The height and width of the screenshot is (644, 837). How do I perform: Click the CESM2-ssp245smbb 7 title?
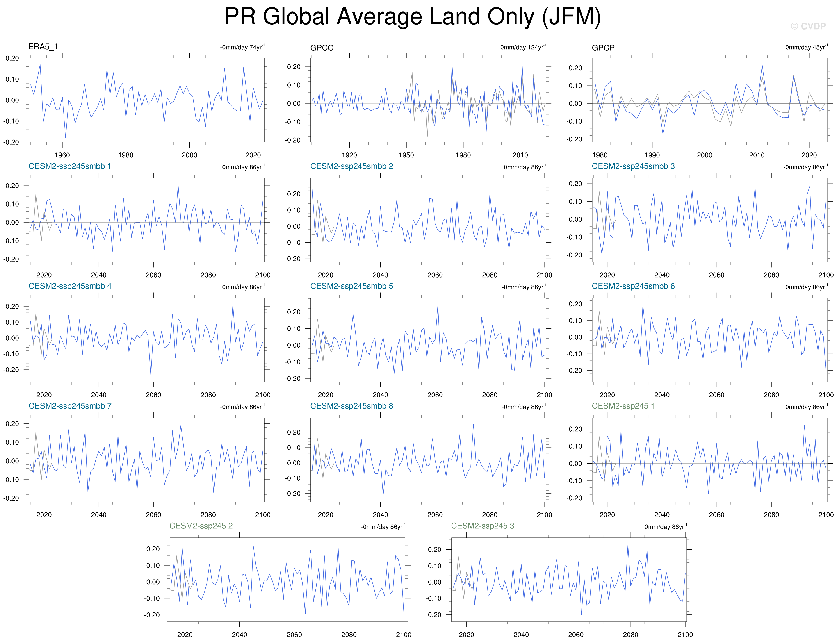70,406
